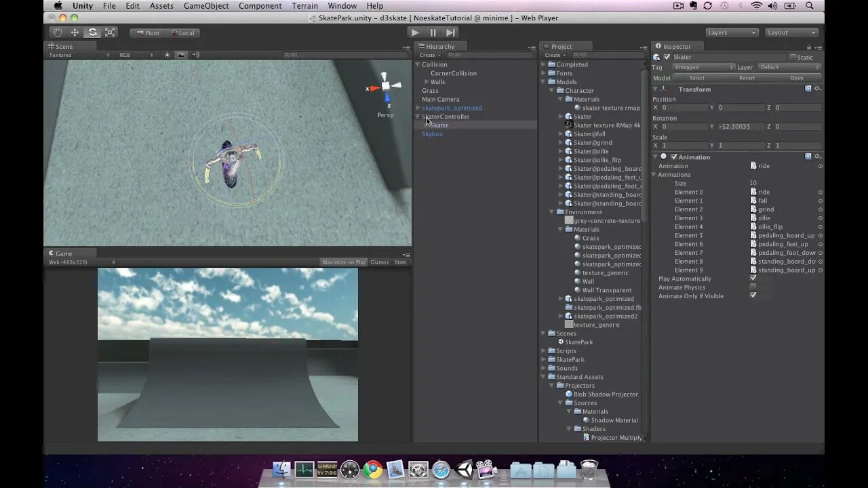Select the Hand tool in toolbar

pyautogui.click(x=58, y=33)
